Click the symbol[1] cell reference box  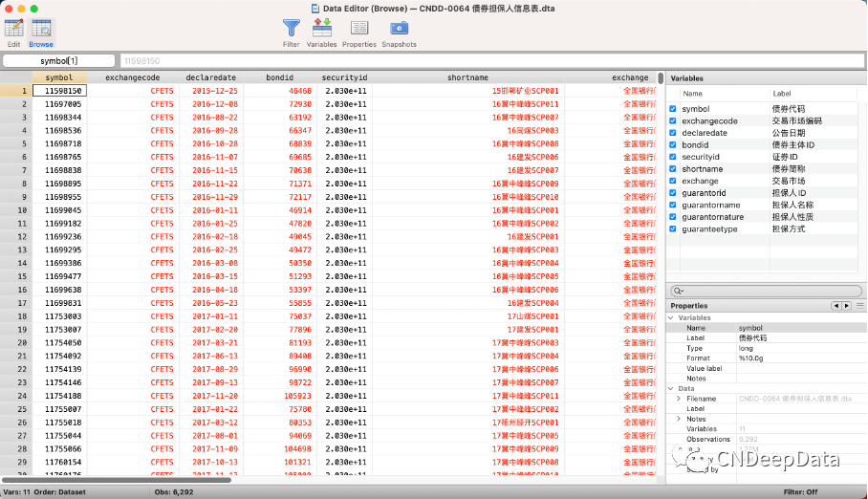coord(58,61)
